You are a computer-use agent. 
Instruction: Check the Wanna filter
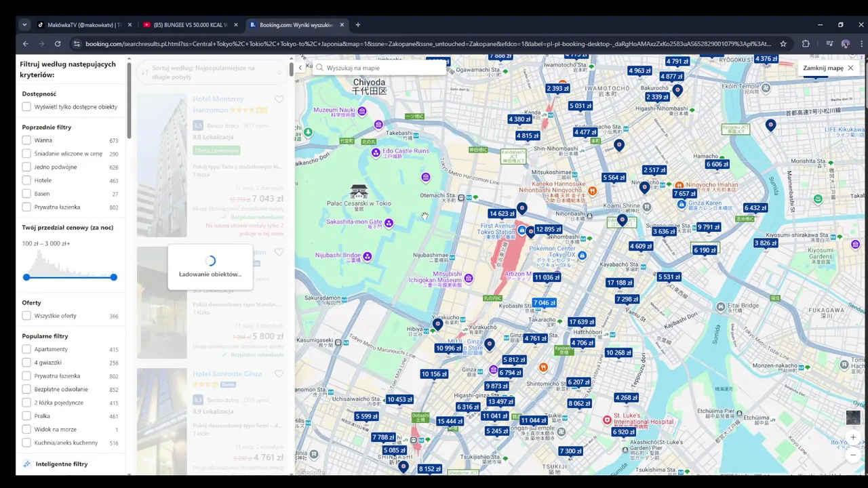(26, 140)
